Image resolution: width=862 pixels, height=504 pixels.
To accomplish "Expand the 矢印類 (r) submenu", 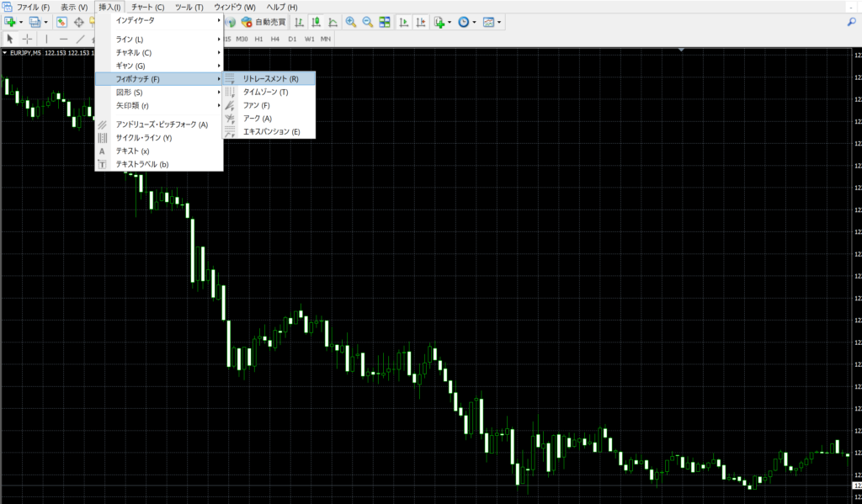I will click(159, 105).
